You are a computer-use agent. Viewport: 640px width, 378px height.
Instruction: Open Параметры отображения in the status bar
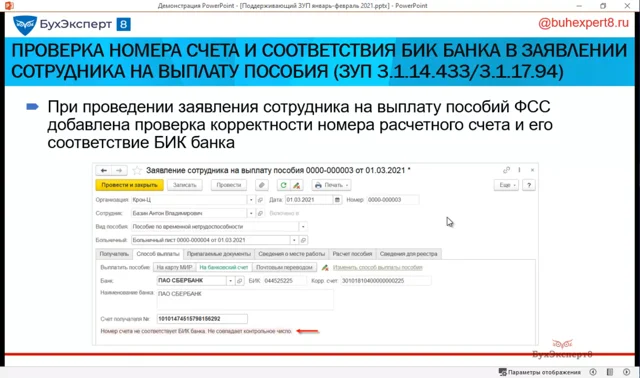540,372
